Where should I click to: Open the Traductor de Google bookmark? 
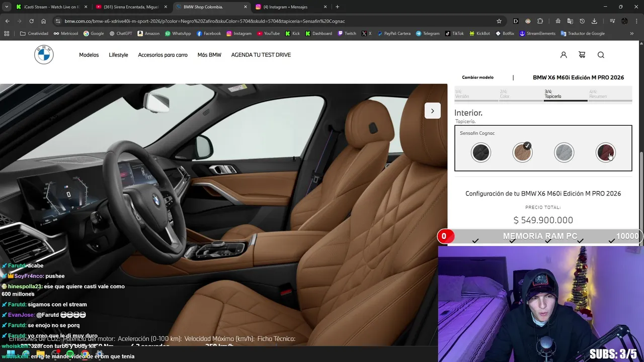point(583,34)
